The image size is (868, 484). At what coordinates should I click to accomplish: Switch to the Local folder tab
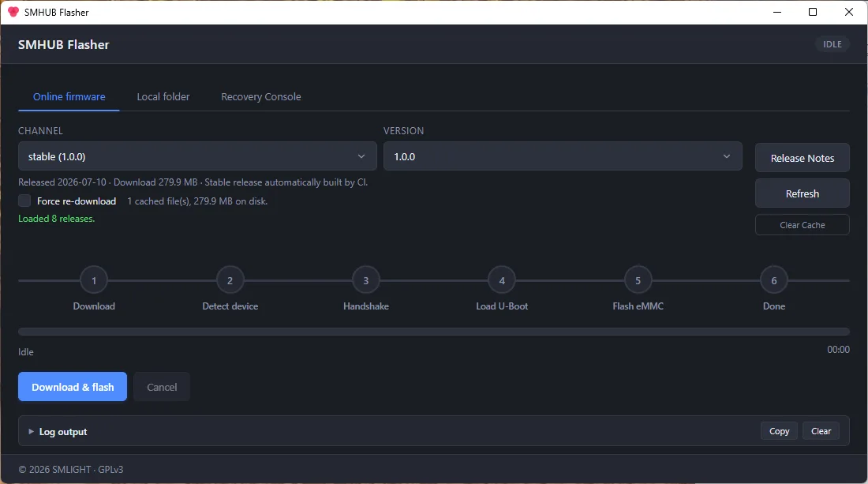tap(163, 96)
